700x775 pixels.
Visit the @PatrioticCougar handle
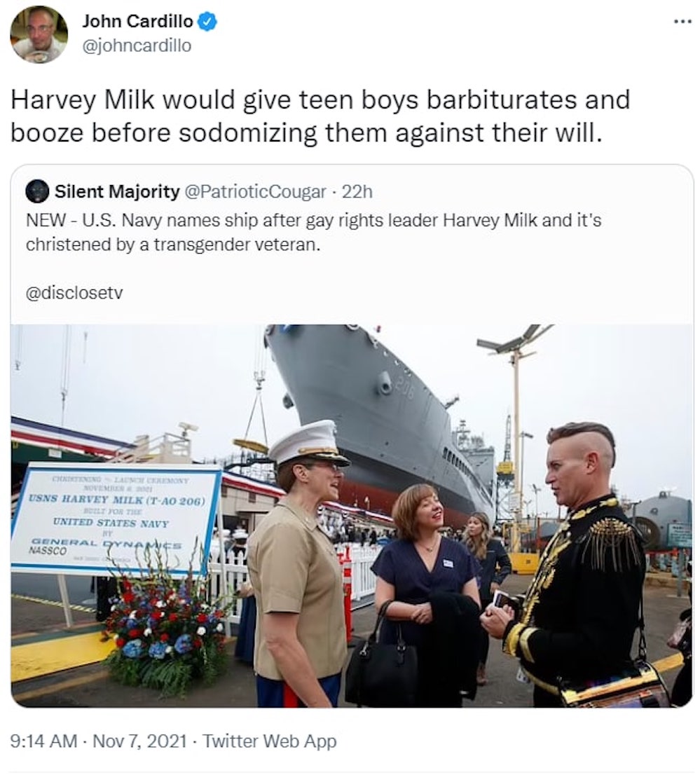[x=255, y=191]
